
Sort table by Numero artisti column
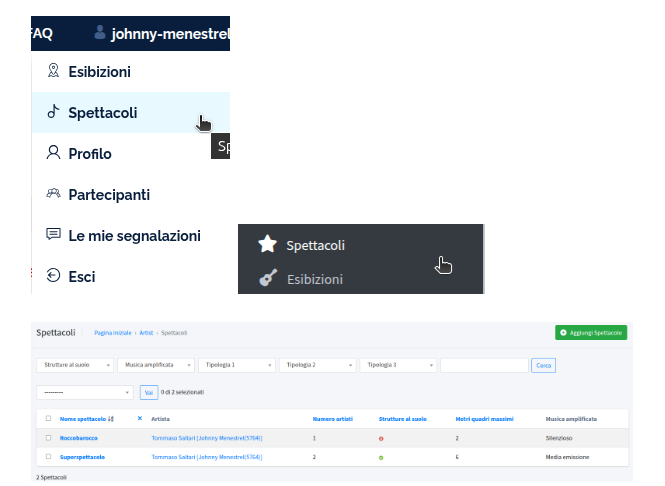(x=330, y=418)
